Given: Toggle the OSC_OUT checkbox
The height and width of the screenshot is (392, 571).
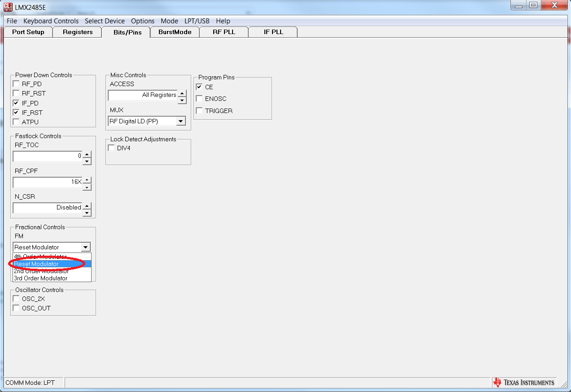Looking at the screenshot, I should point(17,308).
